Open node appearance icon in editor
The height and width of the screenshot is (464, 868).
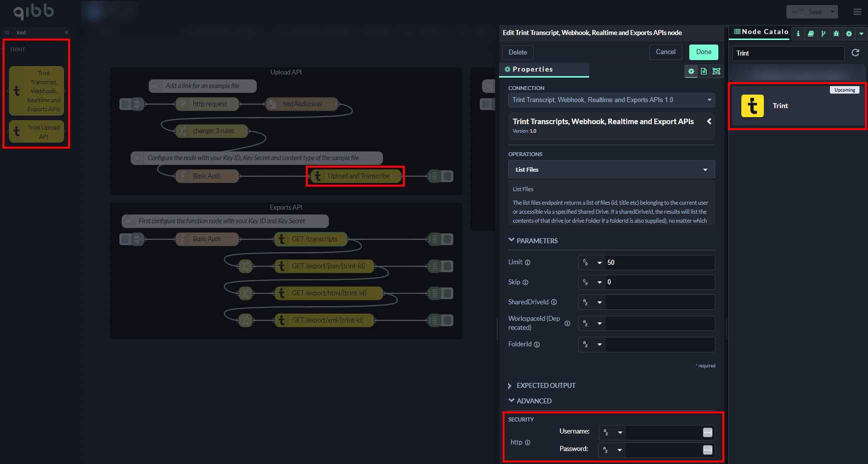(716, 71)
